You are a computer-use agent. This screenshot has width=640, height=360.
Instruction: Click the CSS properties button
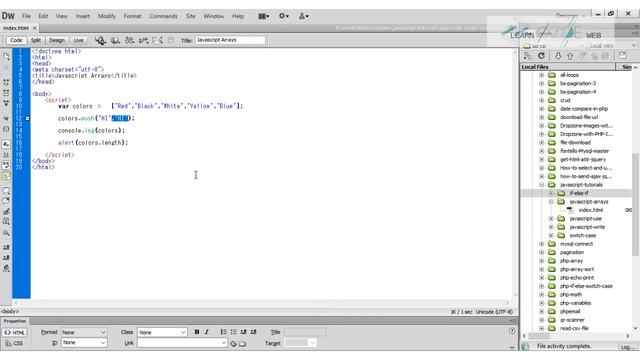[15, 343]
